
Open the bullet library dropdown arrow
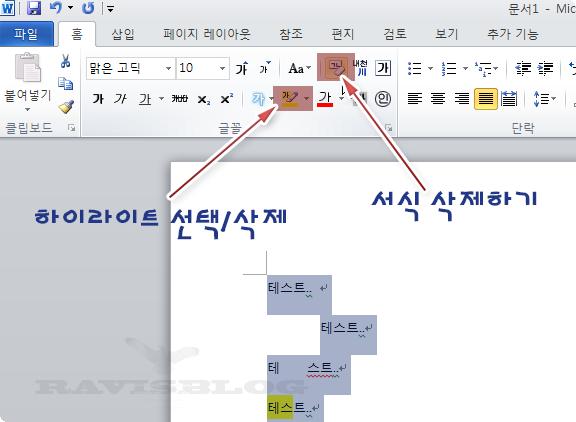pyautogui.click(x=431, y=68)
